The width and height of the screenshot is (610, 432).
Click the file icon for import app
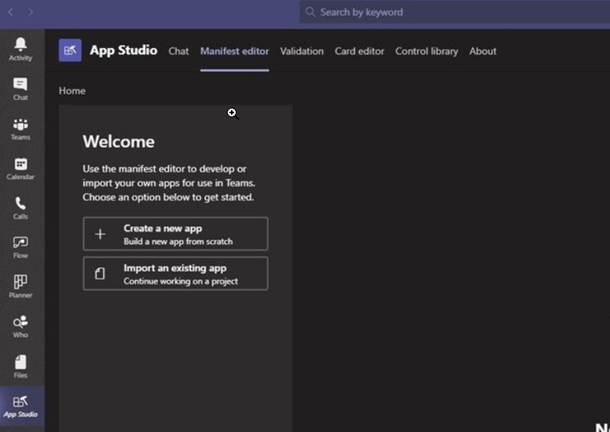(x=100, y=274)
